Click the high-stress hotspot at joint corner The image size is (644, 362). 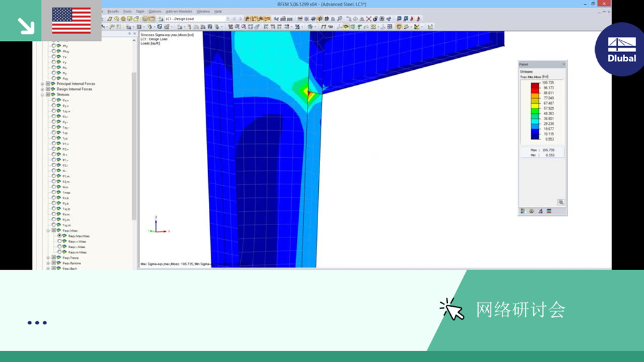[309, 94]
